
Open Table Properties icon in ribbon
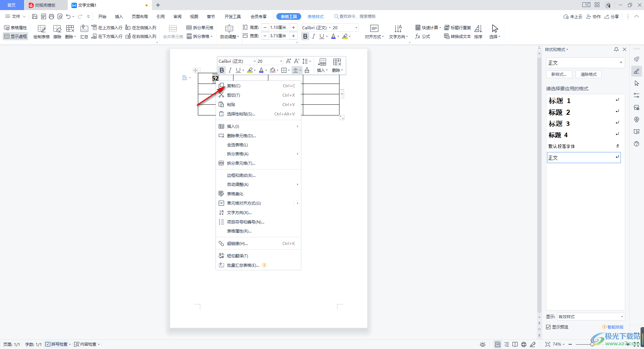click(15, 28)
